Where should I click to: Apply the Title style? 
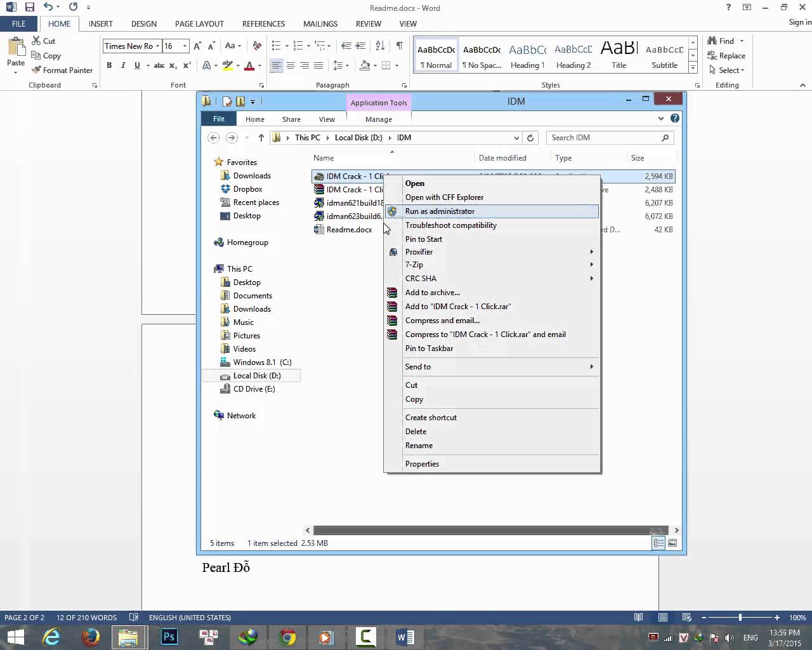[619, 56]
